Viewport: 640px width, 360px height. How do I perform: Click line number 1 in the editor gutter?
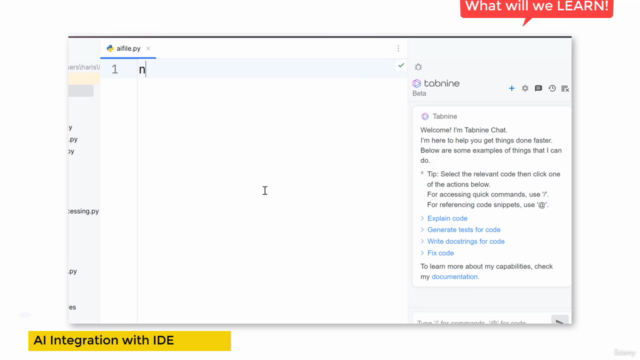click(115, 69)
